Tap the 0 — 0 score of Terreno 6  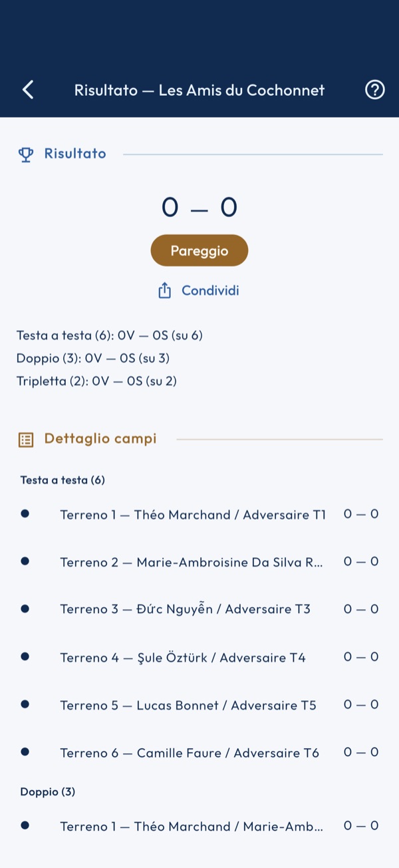(x=361, y=752)
